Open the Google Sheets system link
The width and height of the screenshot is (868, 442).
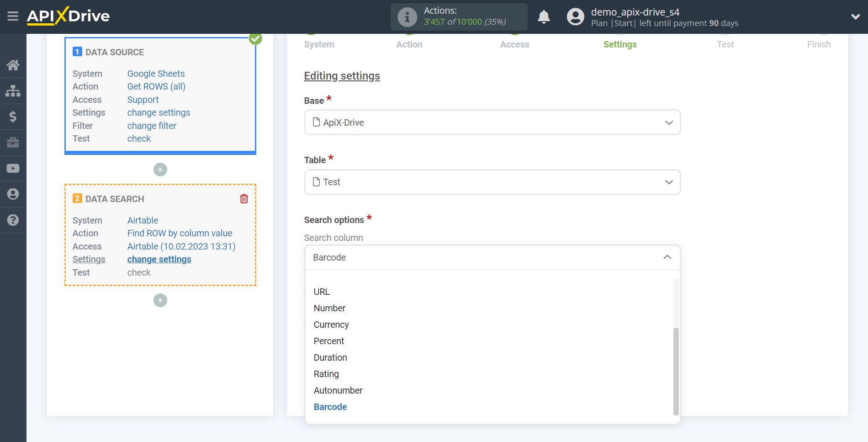click(x=156, y=74)
